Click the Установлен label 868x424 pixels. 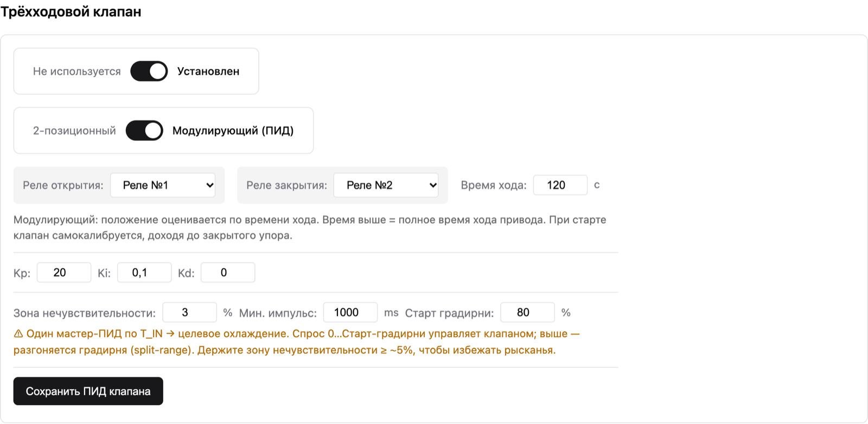click(x=208, y=72)
